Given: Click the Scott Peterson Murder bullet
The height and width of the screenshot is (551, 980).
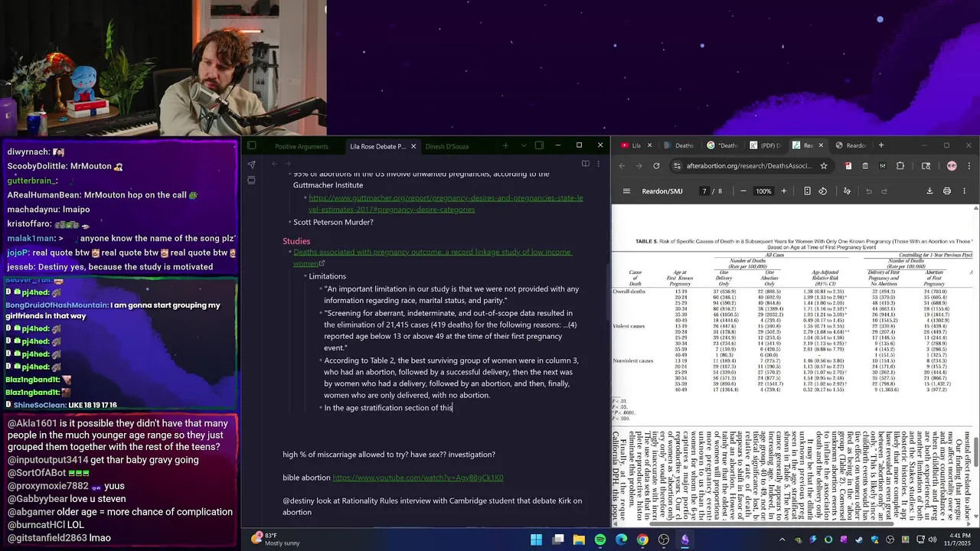Looking at the screenshot, I should point(333,222).
